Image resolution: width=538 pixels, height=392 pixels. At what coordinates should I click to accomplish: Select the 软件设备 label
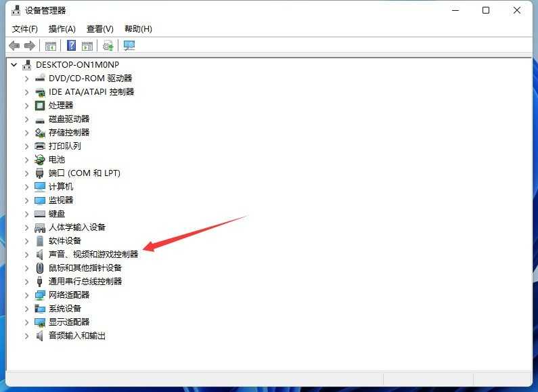[x=65, y=240]
